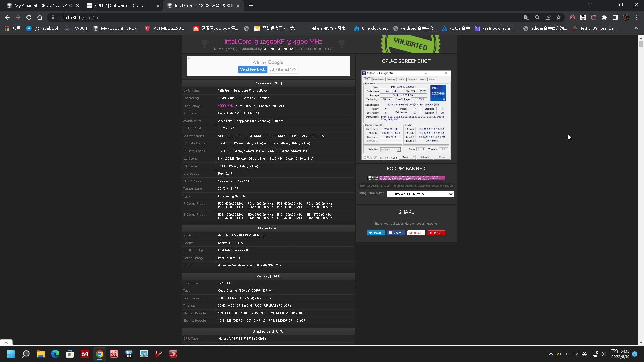Screen dimensions: 644x362
Task: Click the Engineering Sample type value
Action: pyautogui.click(x=231, y=196)
